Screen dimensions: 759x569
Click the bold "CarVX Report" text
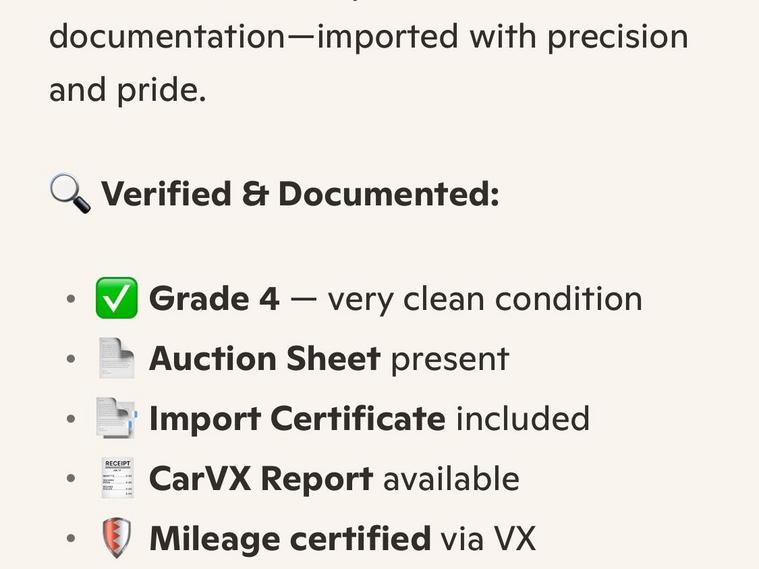tap(260, 479)
